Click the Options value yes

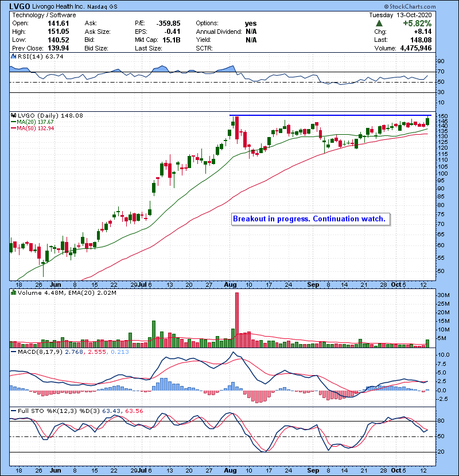(251, 24)
